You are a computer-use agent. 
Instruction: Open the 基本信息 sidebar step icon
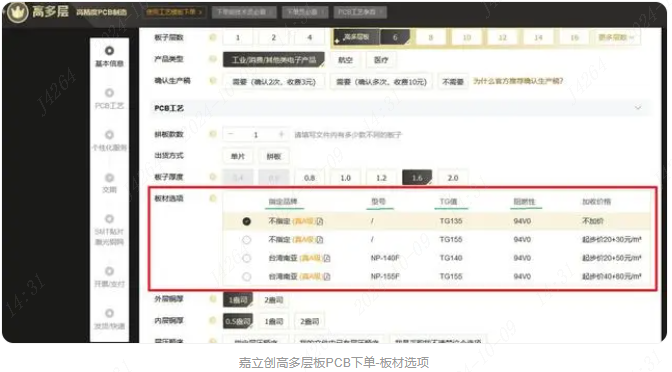(109, 51)
